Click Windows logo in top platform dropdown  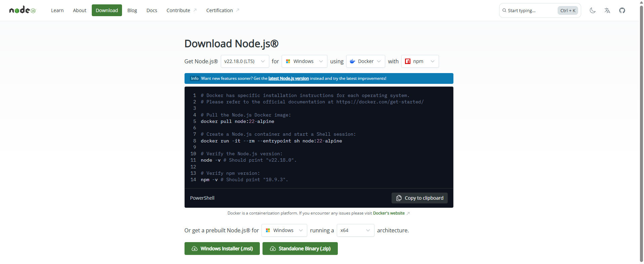[x=288, y=61]
